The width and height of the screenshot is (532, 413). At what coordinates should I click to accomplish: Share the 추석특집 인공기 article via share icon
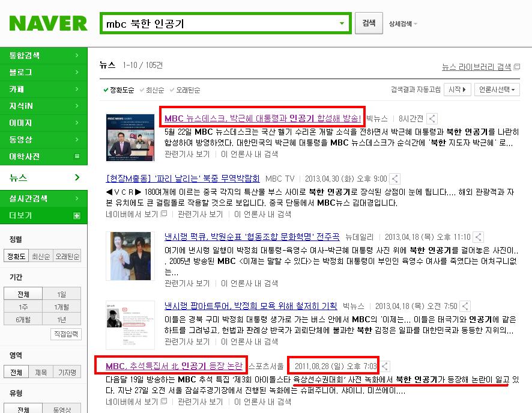coord(385,366)
